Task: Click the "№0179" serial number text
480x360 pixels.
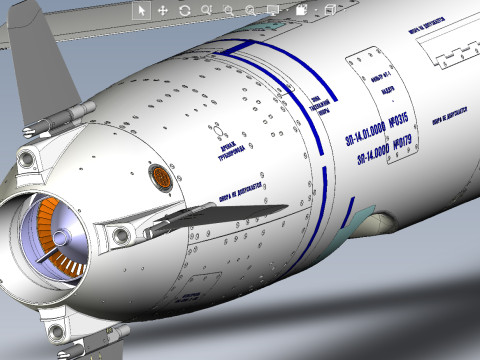Action: pyautogui.click(x=402, y=142)
